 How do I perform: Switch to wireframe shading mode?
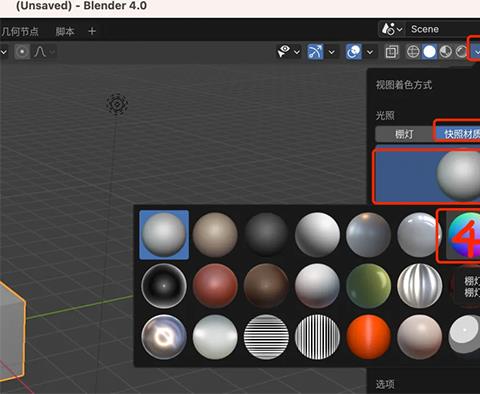413,52
